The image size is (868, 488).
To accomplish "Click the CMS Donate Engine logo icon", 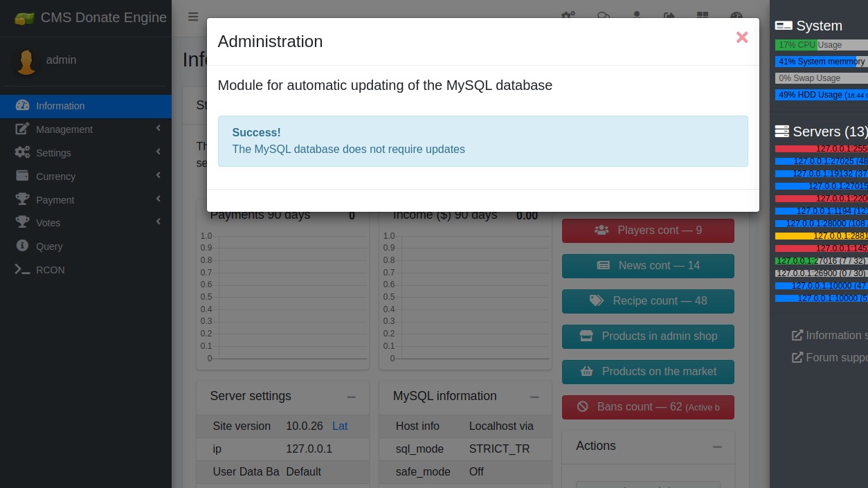I will coord(24,18).
